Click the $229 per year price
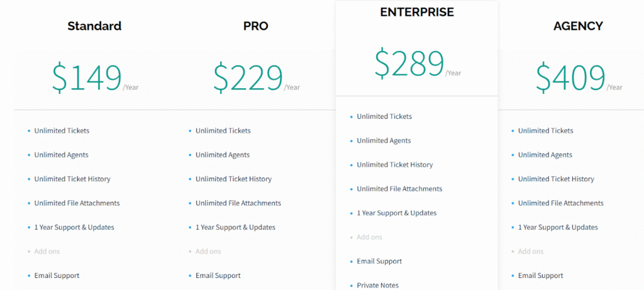This screenshot has width=644, height=290. (x=257, y=78)
